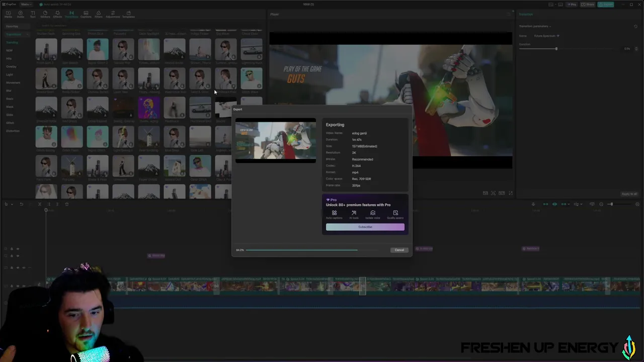This screenshot has width=644, height=362.
Task: Click the zoom out timeline icon
Action: point(601,204)
